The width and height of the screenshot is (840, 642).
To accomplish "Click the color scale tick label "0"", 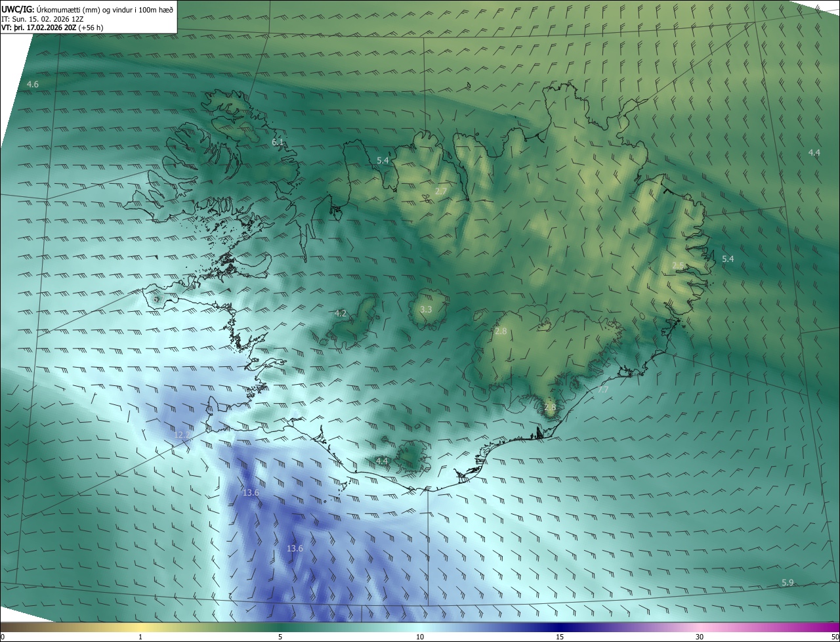I will 3,637.
